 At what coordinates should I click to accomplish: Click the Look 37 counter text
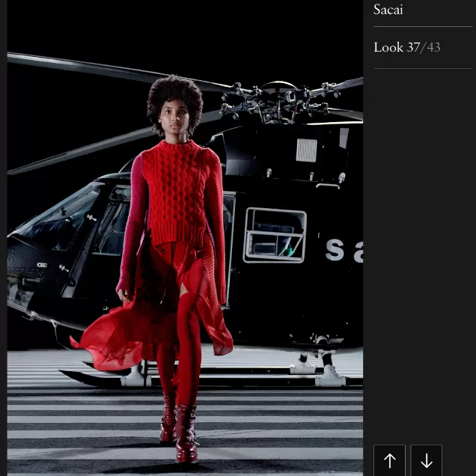point(396,47)
